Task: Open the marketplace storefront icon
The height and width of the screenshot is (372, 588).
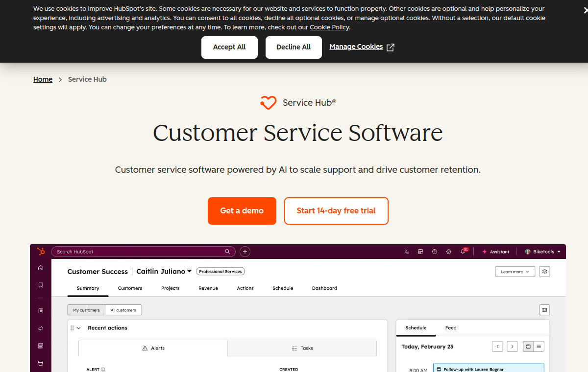Action: coord(420,252)
